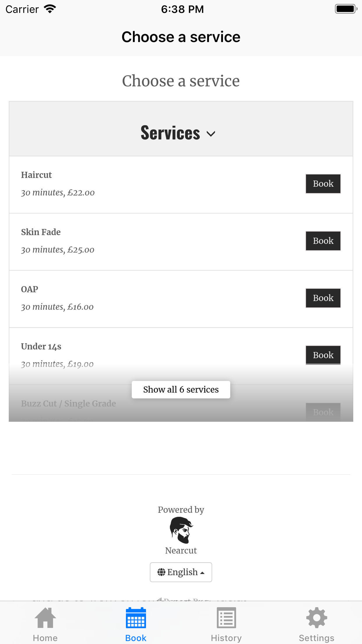Tap the globe icon beside English
The width and height of the screenshot is (362, 644).
coord(161,572)
